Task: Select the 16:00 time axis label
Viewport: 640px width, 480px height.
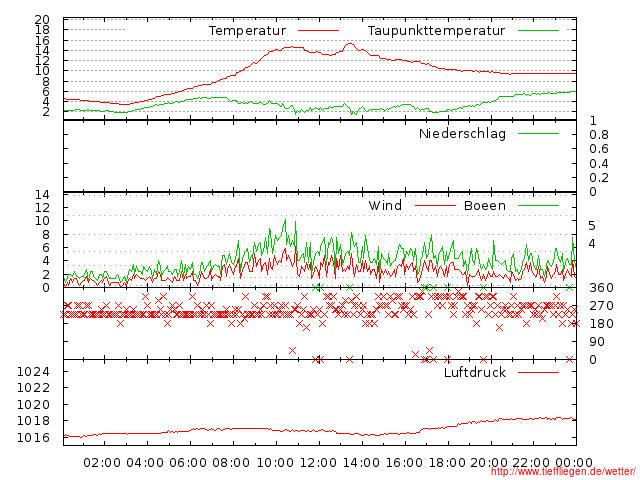Action: click(x=404, y=463)
